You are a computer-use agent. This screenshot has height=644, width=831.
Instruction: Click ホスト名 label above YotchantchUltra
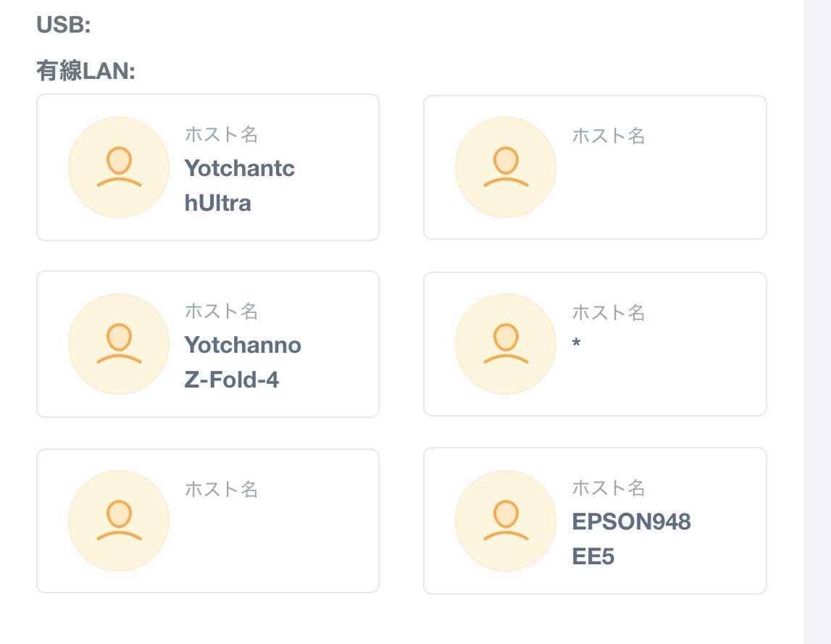[x=222, y=135]
